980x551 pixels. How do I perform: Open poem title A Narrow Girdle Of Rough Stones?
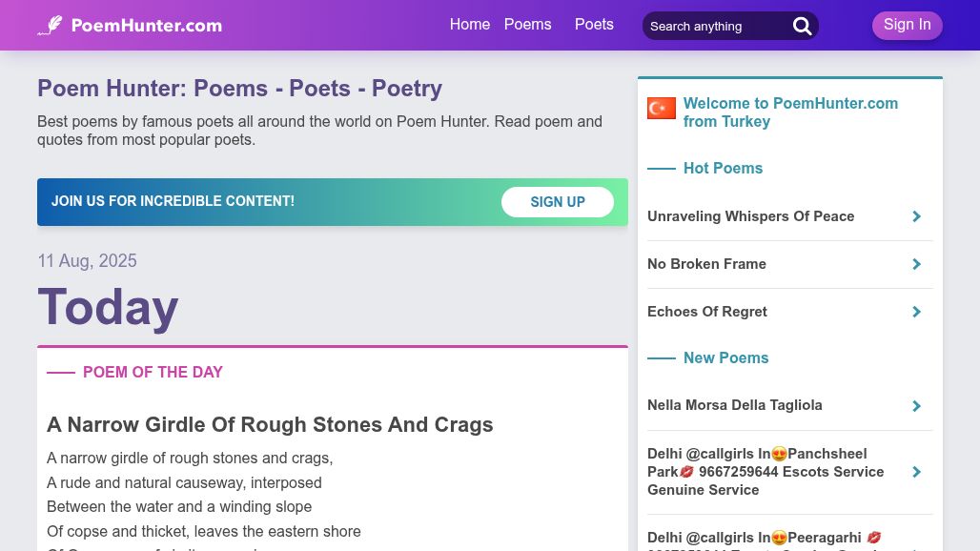click(270, 425)
